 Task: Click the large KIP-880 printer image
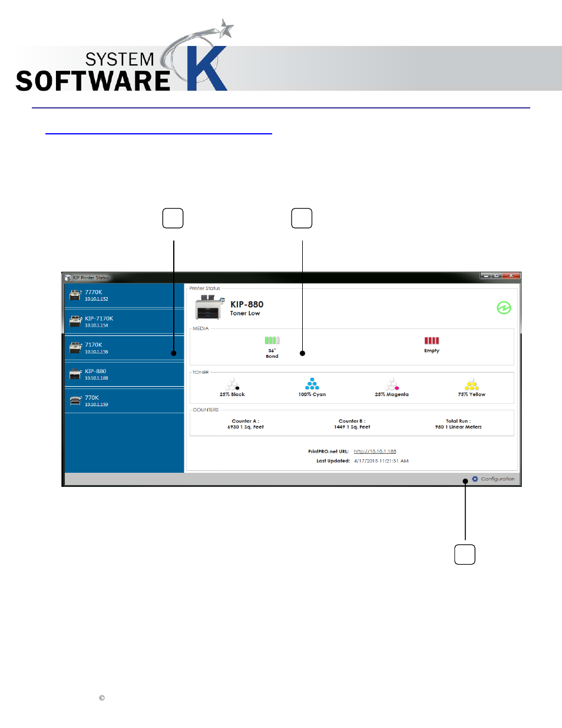pos(210,308)
